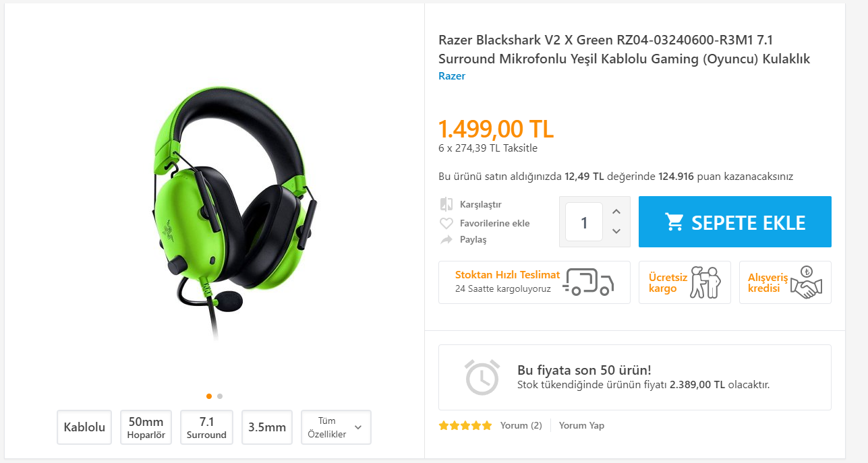Decrease quantity with down arrow
868x463 pixels.
[616, 231]
